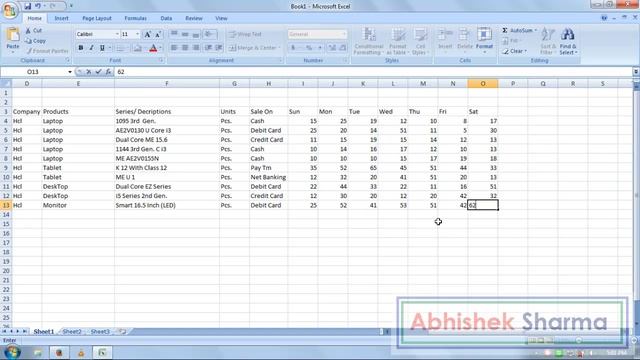The width and height of the screenshot is (640, 360).
Task: Click the Save icon in Quick Access Toolbar
Action: (27, 6)
